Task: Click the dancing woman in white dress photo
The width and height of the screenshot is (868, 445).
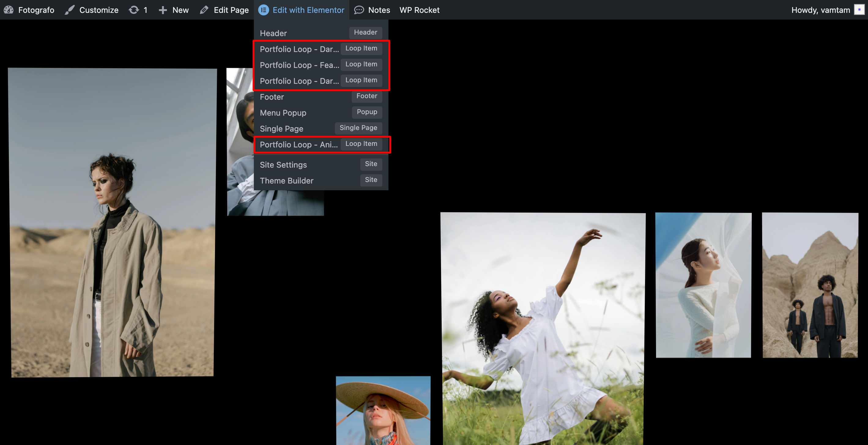Action: [x=543, y=328]
